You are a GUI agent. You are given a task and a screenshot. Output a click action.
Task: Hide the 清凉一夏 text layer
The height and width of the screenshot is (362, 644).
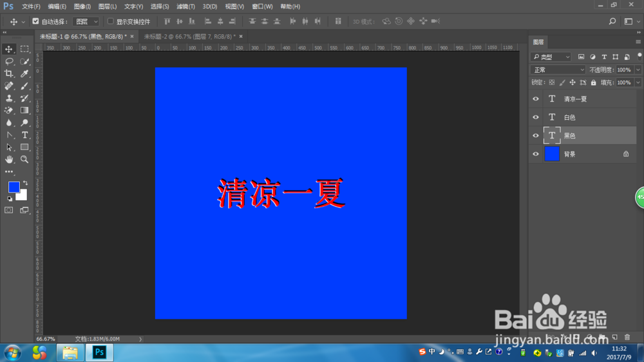[536, 99]
